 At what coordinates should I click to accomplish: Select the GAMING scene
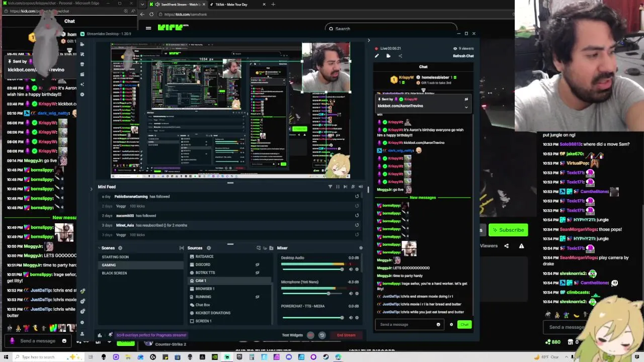pyautogui.click(x=141, y=265)
